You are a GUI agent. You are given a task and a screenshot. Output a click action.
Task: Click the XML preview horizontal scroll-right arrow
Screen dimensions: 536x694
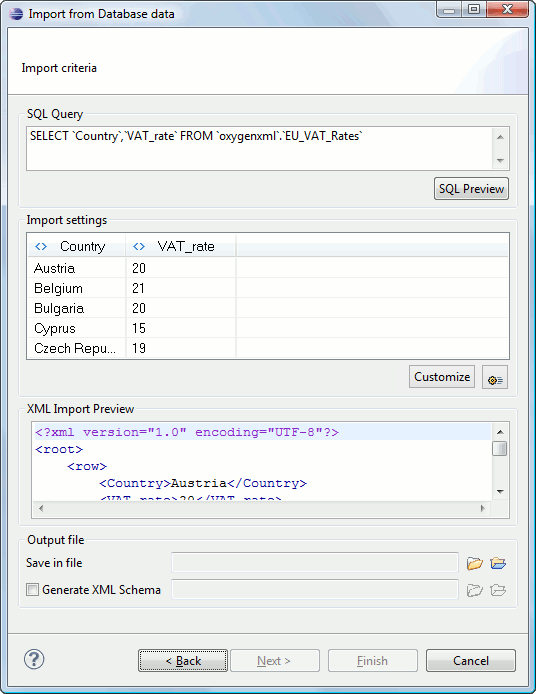(x=483, y=509)
